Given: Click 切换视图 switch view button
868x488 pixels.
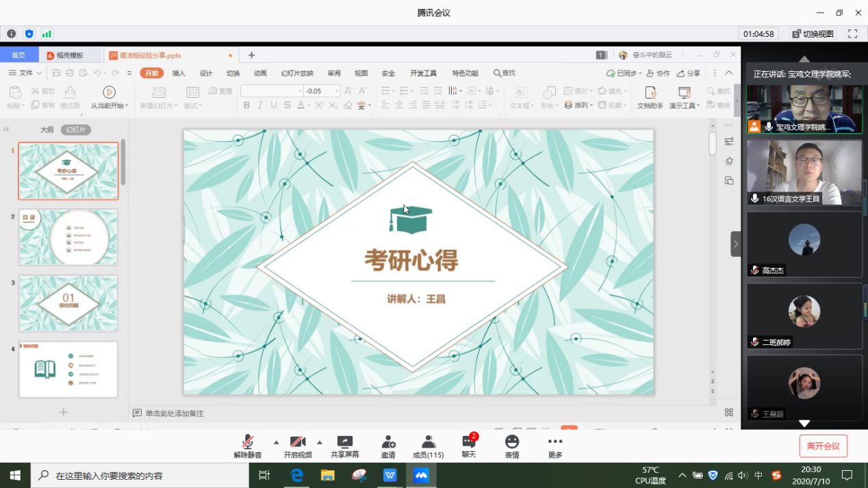Looking at the screenshot, I should pos(813,34).
